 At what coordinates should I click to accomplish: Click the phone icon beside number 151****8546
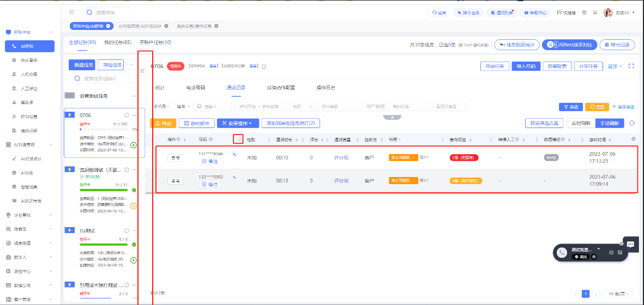(234, 154)
